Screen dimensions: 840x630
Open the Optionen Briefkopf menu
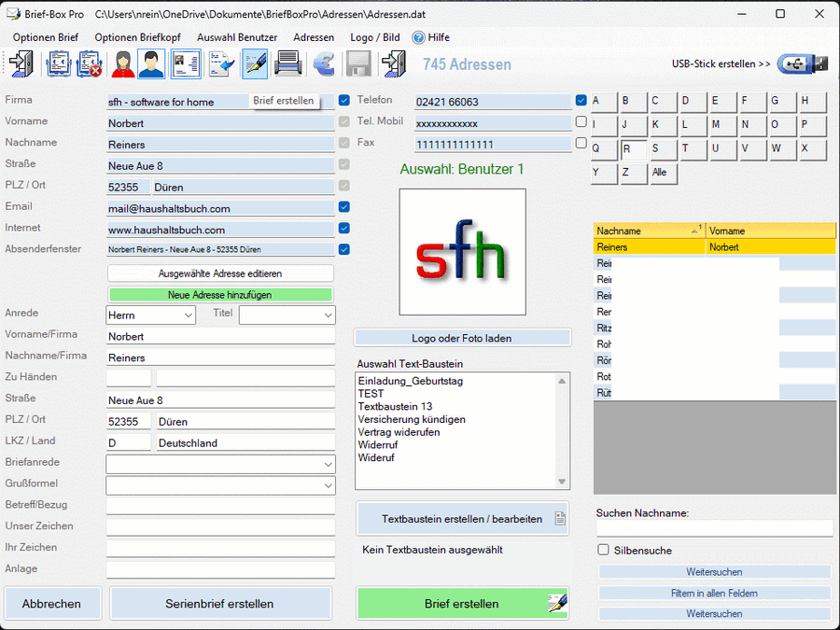tap(137, 37)
